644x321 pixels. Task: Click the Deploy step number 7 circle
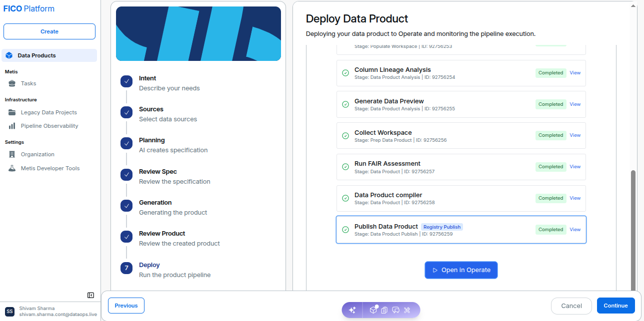[x=126, y=268]
